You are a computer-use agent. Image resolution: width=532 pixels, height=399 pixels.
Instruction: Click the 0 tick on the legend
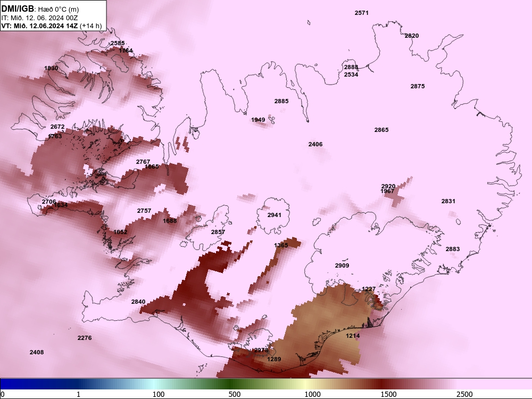click(3, 394)
